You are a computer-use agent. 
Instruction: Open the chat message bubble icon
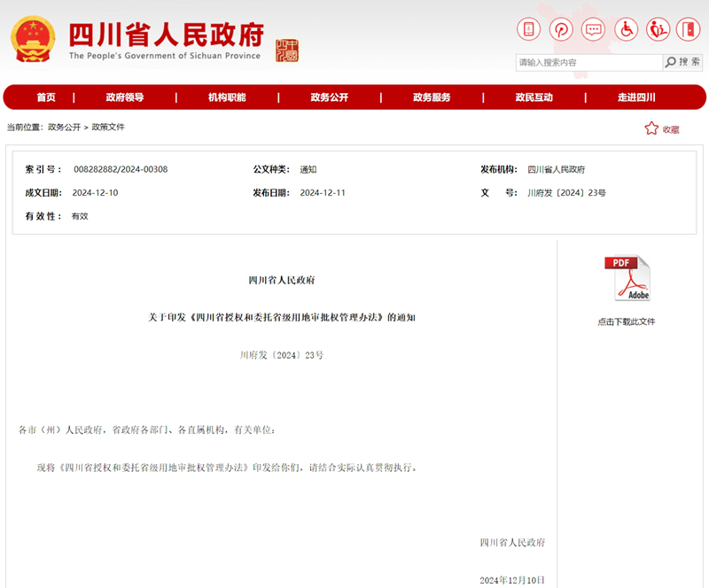click(x=593, y=29)
